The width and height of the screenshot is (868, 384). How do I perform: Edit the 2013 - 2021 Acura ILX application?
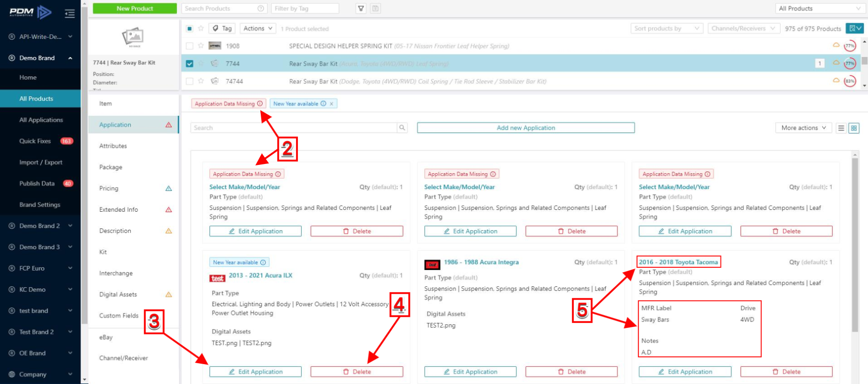(255, 371)
